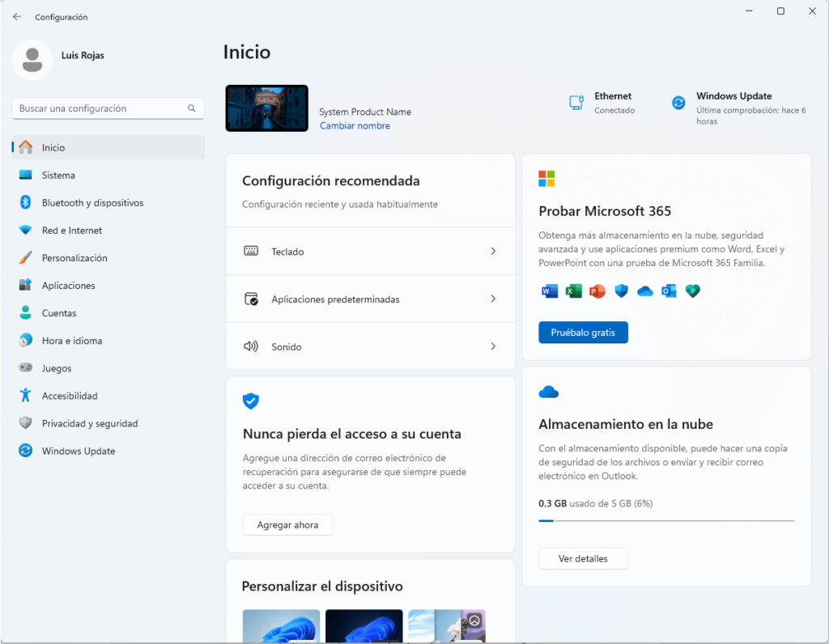829x644 pixels.
Task: Click the Accesibilidad figure icon
Action: pyautogui.click(x=25, y=396)
